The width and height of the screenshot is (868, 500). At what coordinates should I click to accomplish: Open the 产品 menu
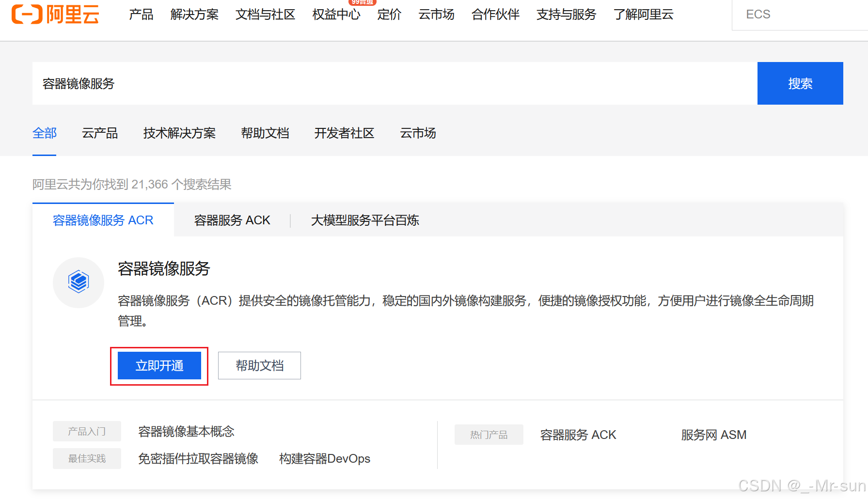[141, 15]
